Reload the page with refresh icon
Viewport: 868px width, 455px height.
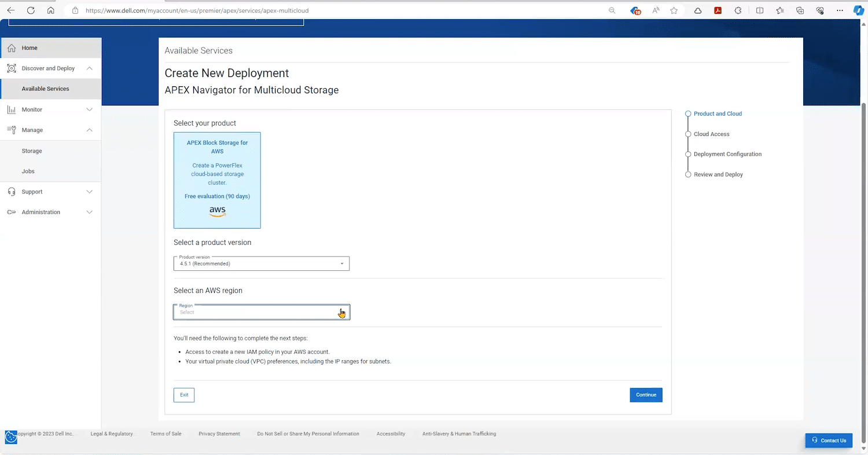(31, 10)
